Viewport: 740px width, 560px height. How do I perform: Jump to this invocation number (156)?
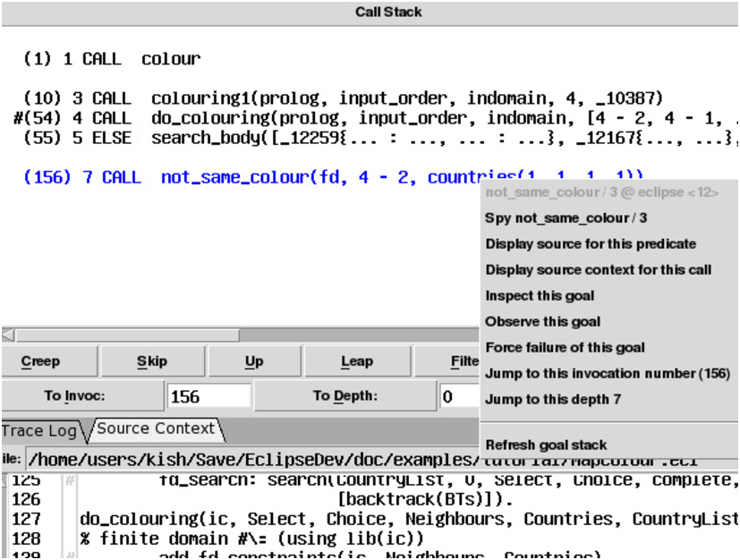pyautogui.click(x=608, y=374)
